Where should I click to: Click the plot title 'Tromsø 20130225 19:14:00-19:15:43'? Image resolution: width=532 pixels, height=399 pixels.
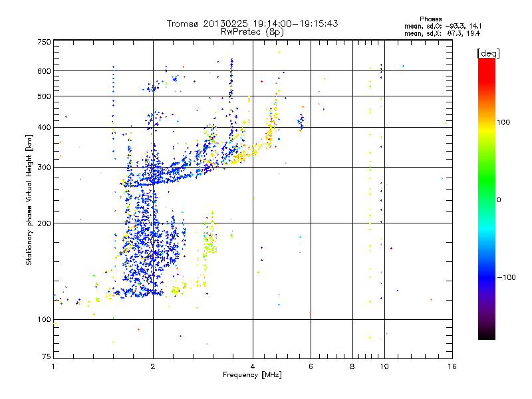click(x=253, y=23)
